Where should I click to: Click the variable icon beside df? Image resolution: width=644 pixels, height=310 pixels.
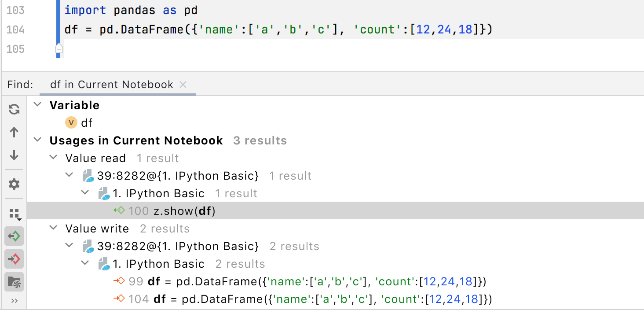pos(70,123)
